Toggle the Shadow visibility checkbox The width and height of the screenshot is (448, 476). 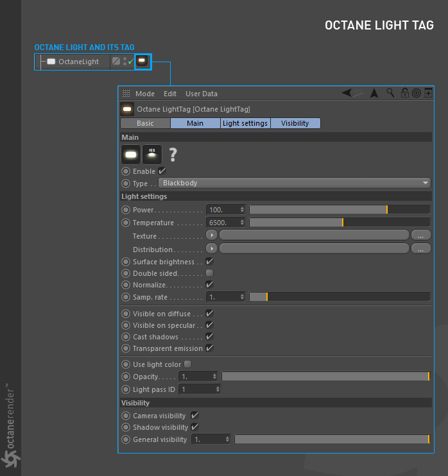click(194, 427)
